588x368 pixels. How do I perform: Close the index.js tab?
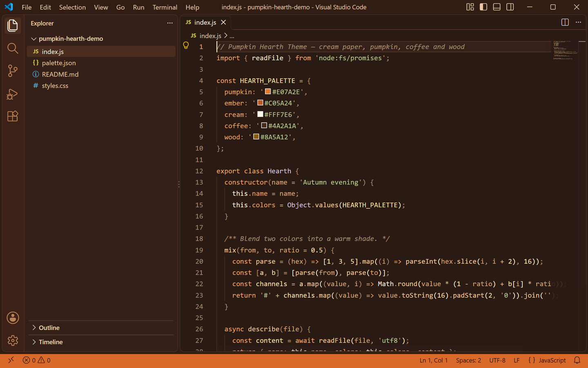(x=223, y=22)
